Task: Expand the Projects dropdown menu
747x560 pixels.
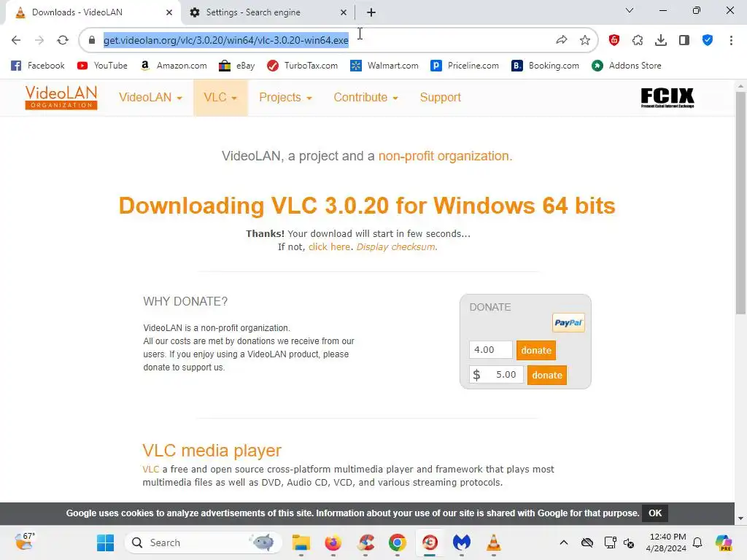Action: tap(285, 97)
